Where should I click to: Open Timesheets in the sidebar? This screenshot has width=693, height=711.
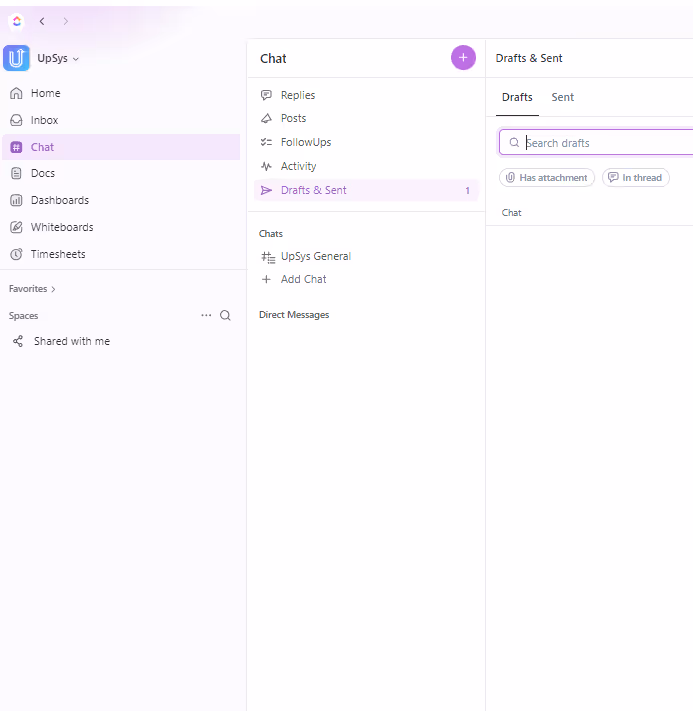[x=58, y=254]
